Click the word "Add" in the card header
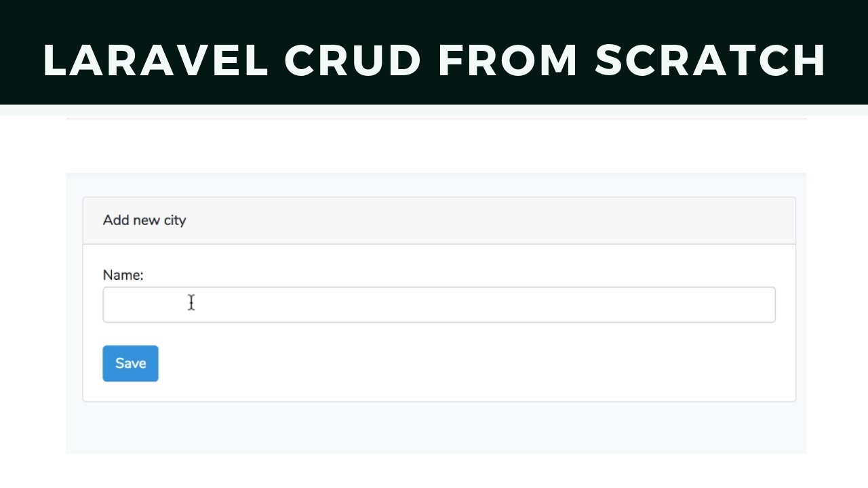 115,220
